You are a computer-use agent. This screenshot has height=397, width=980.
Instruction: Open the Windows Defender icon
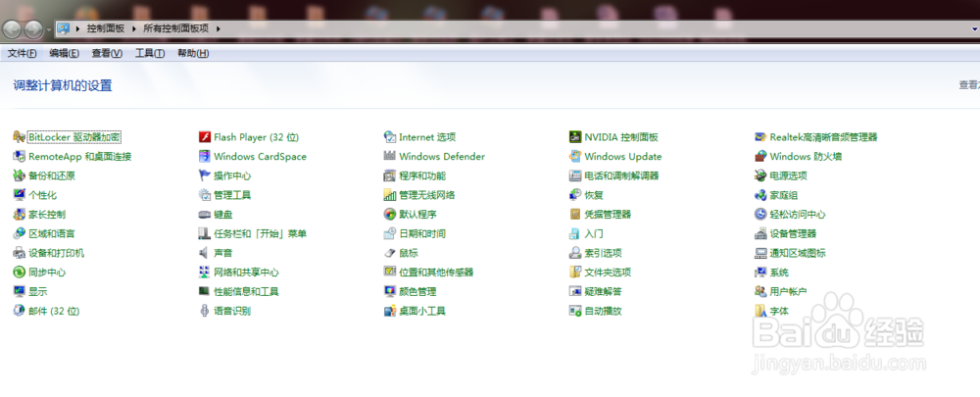tap(389, 156)
